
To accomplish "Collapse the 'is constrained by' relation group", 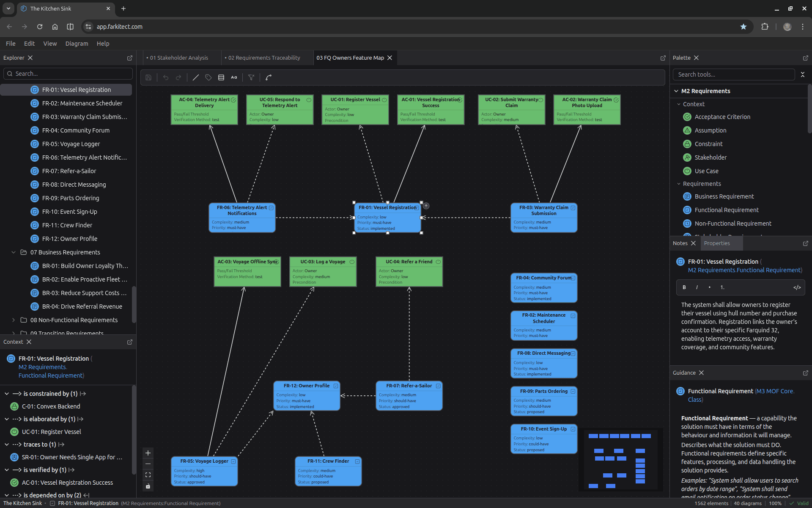I will (x=7, y=394).
